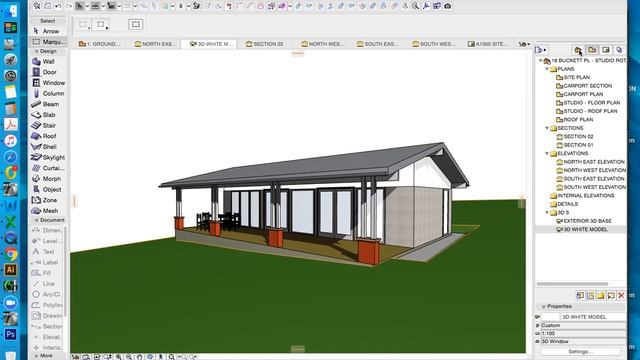
Task: Collapse the 3D'S folder
Action: 547,212
